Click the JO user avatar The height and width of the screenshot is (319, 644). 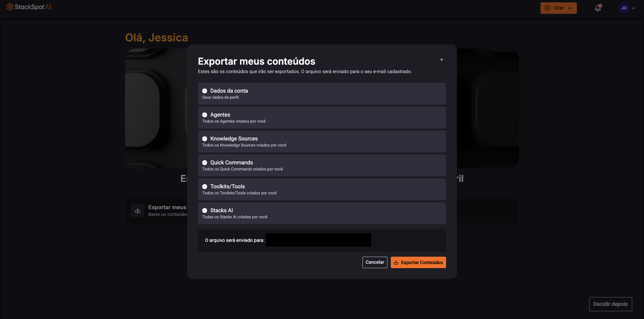click(624, 8)
